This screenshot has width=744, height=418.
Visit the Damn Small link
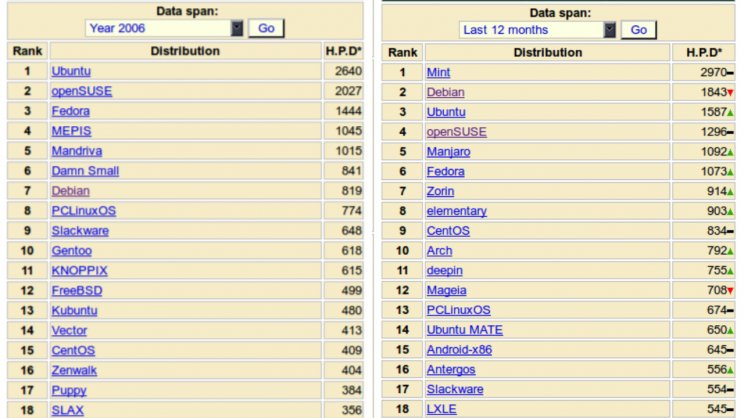(x=85, y=171)
